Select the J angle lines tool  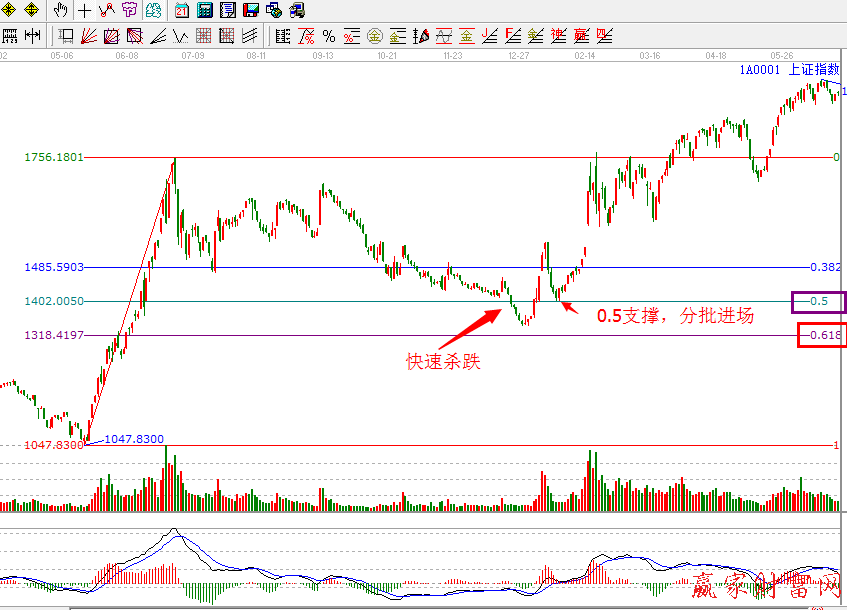(x=490, y=36)
